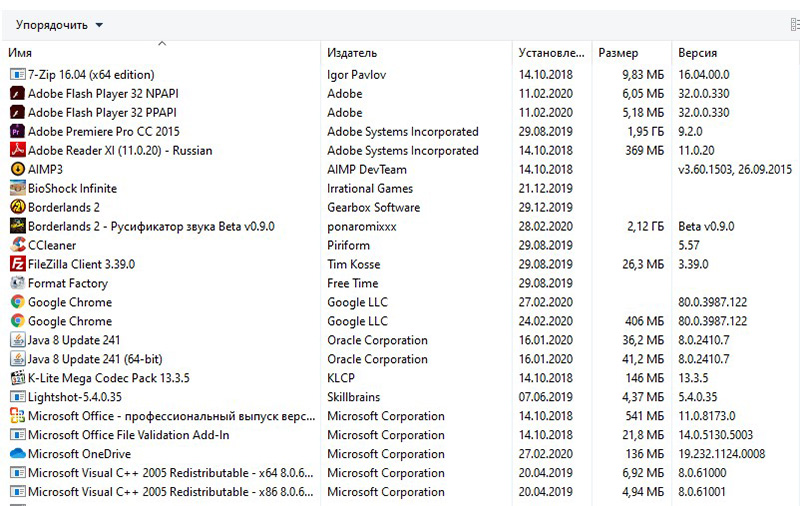Click publisher Gearbox Software

coord(373,207)
